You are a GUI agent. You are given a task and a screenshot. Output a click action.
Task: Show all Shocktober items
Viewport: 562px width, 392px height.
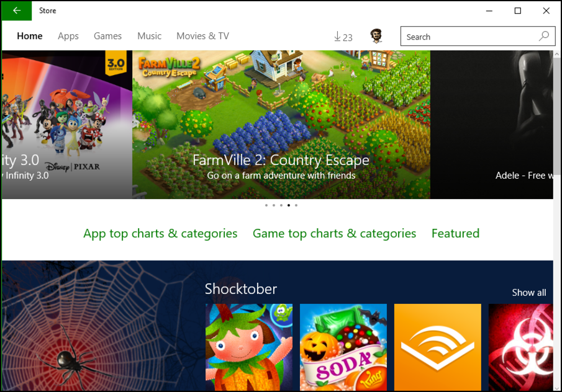529,293
